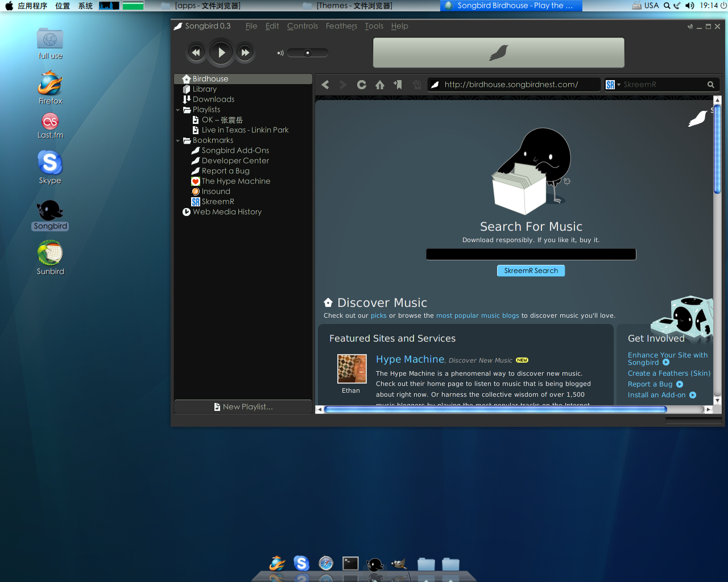Open the Feathers menu
The height and width of the screenshot is (582, 728).
341,26
